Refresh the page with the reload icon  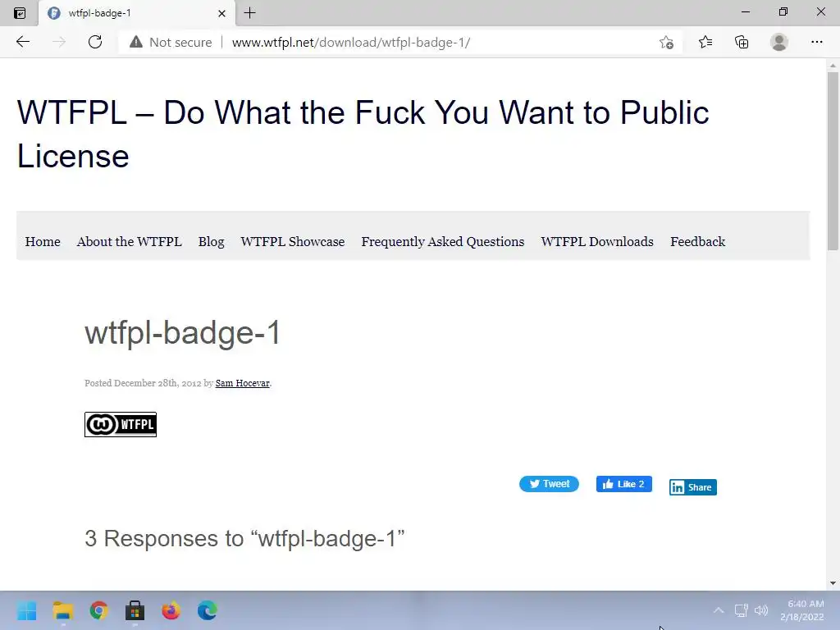coord(95,42)
